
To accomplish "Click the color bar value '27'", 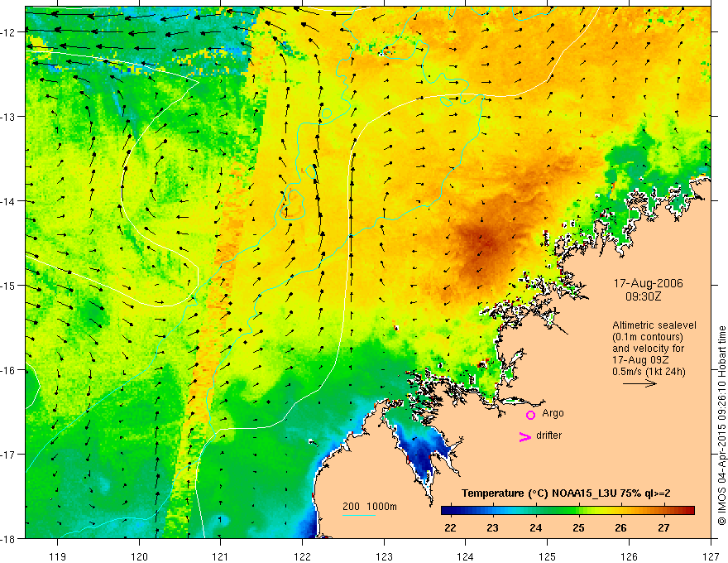I will (x=663, y=528).
